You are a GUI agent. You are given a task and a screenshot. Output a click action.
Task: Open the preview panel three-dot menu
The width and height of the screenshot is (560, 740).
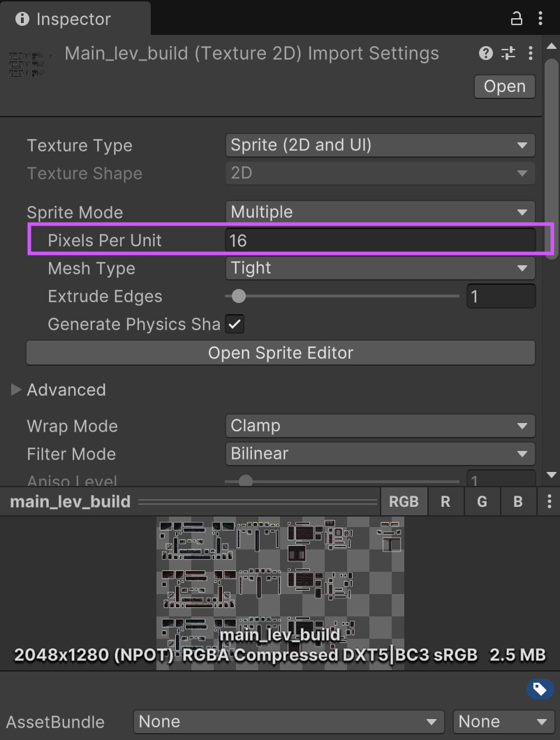(x=549, y=501)
